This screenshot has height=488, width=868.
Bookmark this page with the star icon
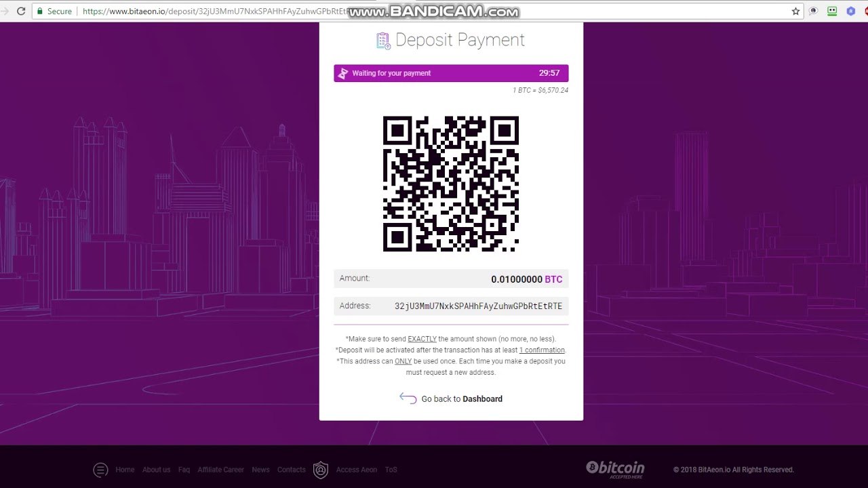point(795,12)
